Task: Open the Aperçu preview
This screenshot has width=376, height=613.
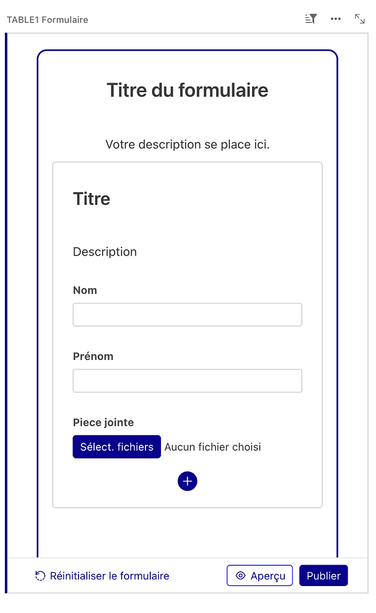Action: (x=260, y=575)
